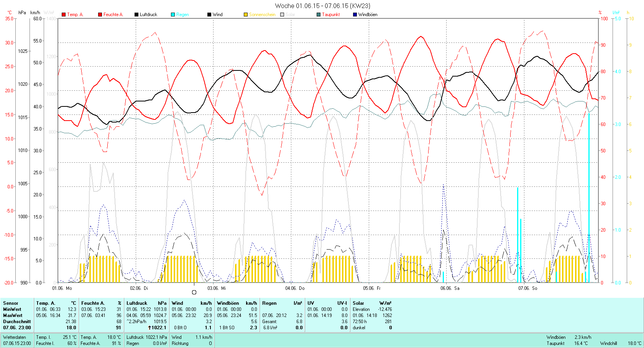Screen dimensions: 644x348
Task: Click the 'dunkel' status text
Action: 359,328
